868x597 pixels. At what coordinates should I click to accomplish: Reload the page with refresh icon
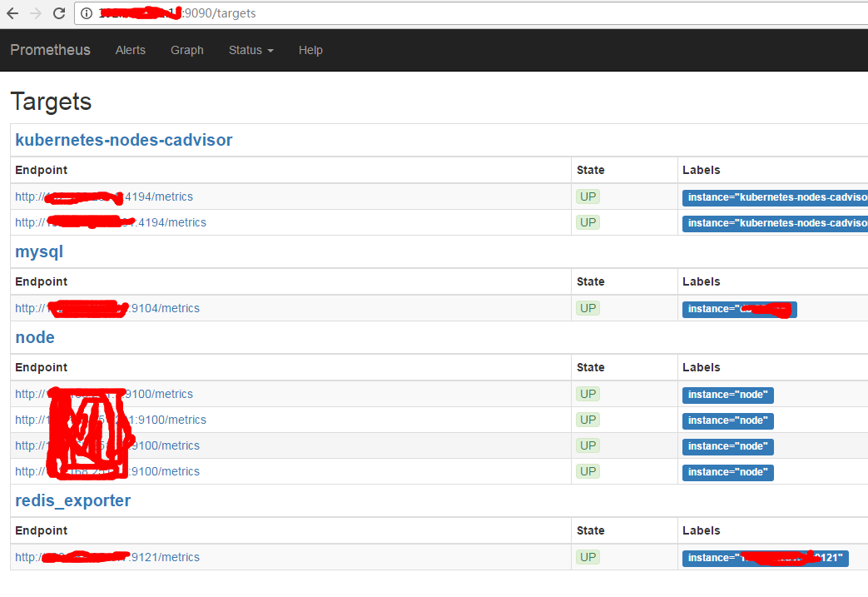(x=59, y=13)
